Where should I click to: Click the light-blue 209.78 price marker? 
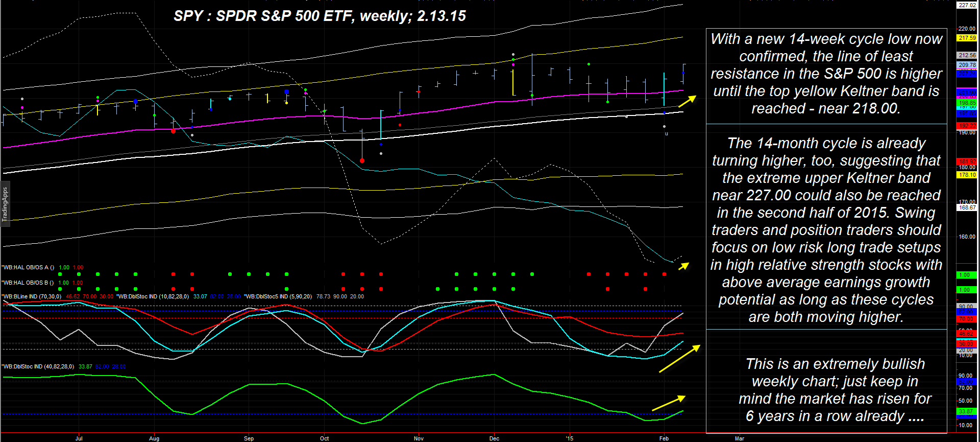coord(967,65)
